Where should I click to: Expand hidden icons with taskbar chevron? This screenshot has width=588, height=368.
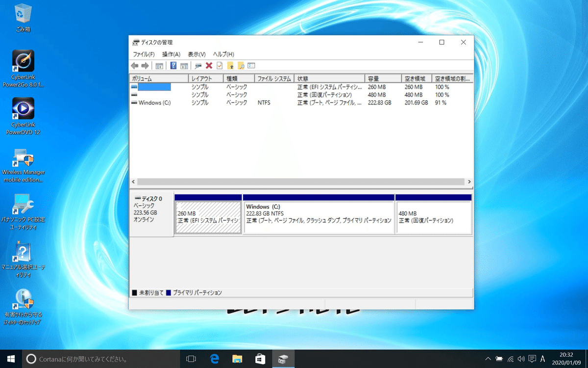(x=489, y=359)
